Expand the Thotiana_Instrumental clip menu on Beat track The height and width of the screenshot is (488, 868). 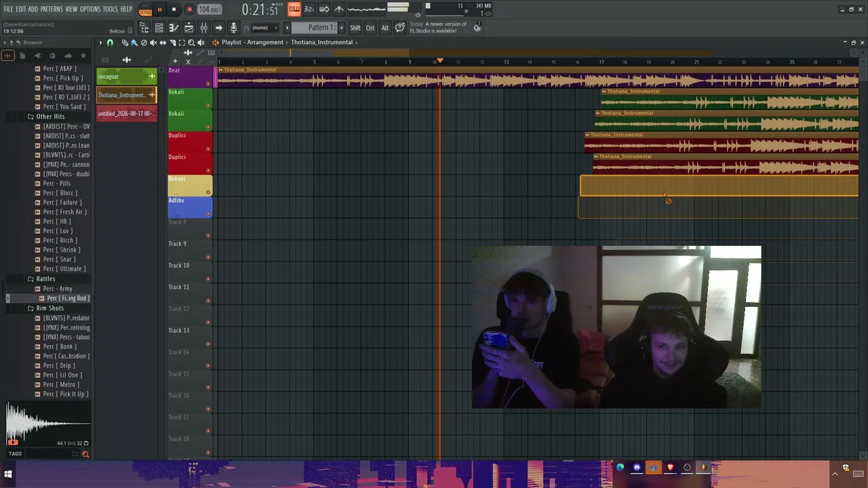(x=220, y=70)
